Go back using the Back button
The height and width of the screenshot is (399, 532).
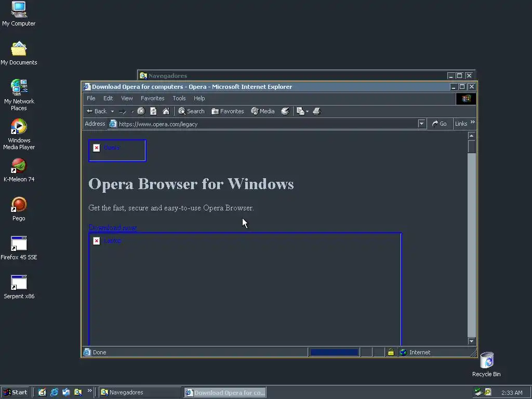point(96,111)
